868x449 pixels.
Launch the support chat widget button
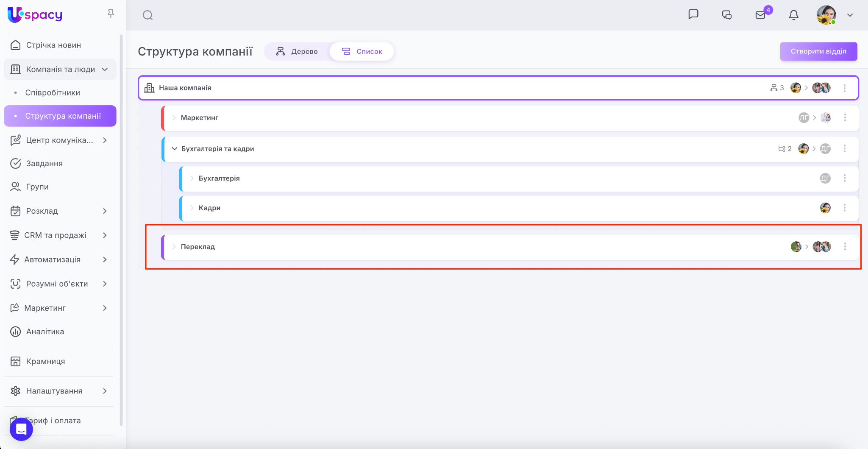point(21,429)
